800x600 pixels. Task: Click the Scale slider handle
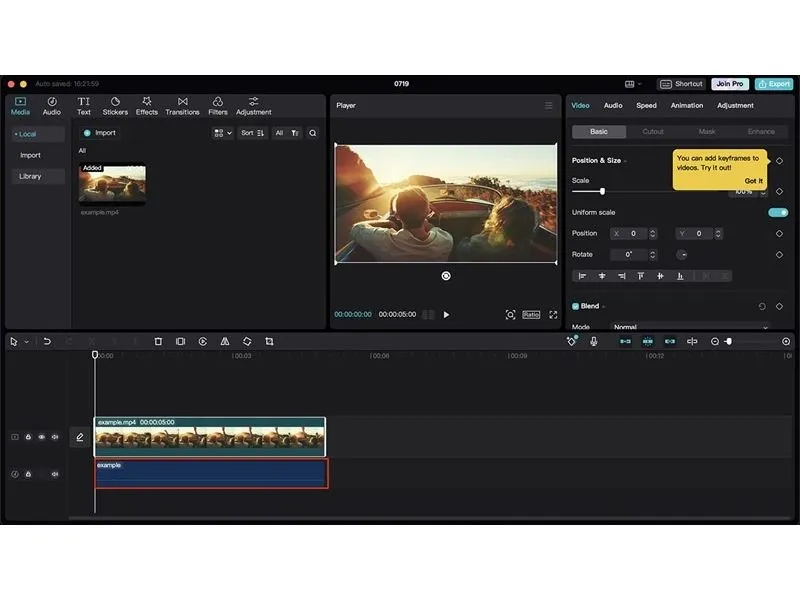point(603,191)
